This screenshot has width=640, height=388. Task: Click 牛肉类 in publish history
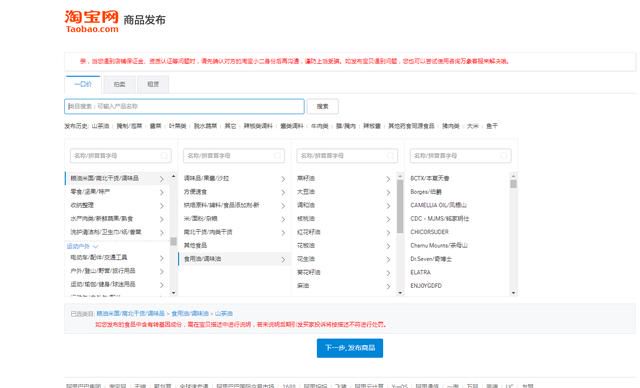(320, 126)
